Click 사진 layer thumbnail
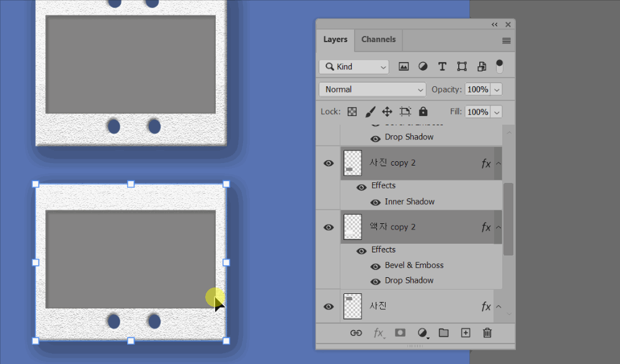Image resolution: width=620 pixels, height=364 pixels. point(352,306)
